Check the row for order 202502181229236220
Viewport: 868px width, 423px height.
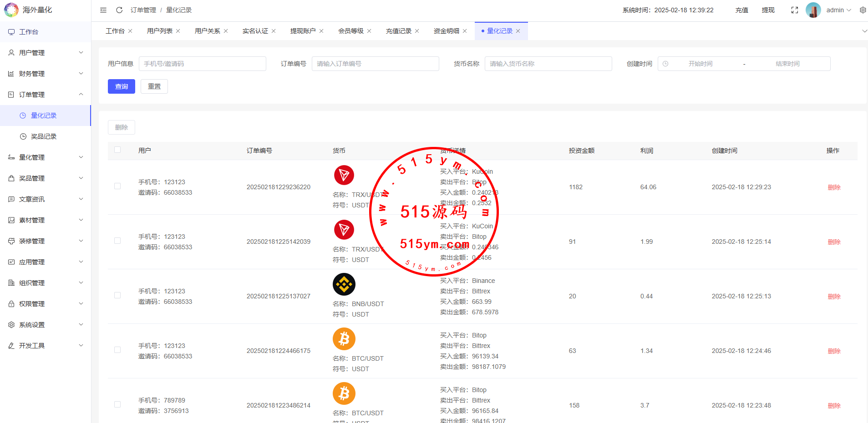117,186
